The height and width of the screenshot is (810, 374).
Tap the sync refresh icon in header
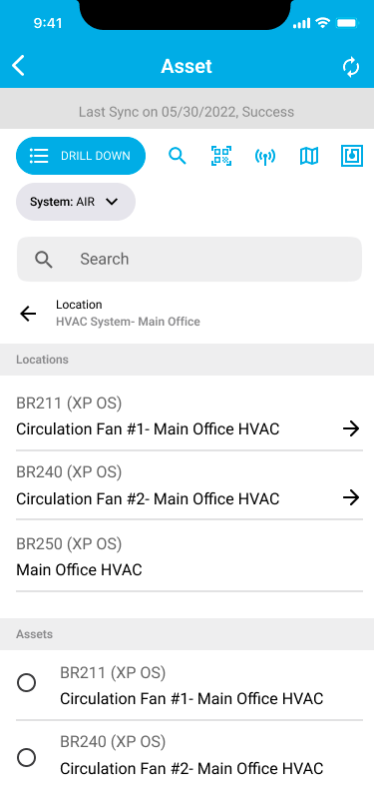coord(351,67)
